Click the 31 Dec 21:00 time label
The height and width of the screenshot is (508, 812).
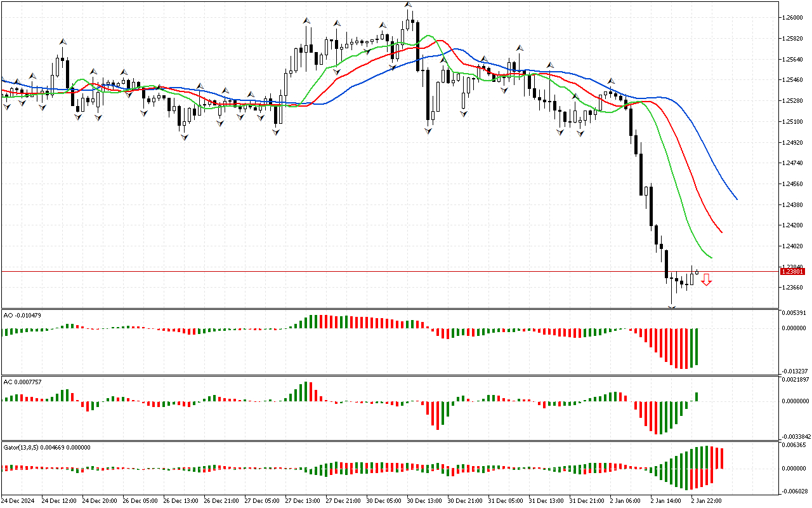[587, 501]
